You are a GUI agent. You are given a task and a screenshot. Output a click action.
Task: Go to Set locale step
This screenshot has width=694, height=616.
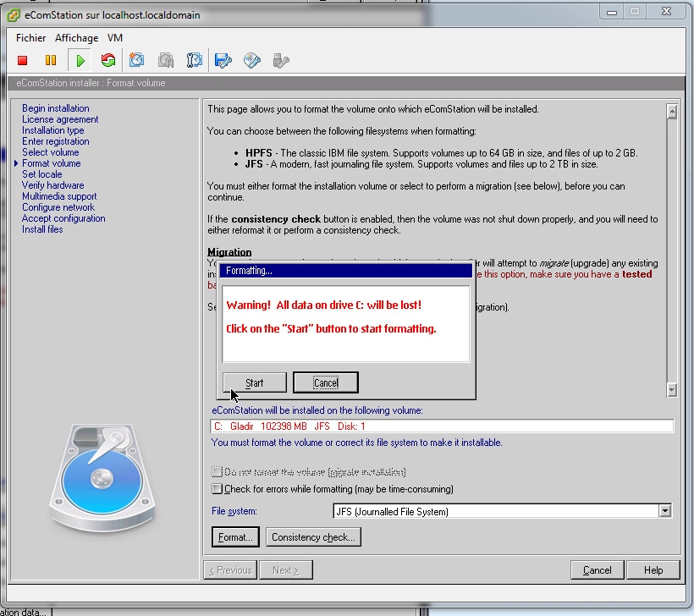tap(42, 174)
